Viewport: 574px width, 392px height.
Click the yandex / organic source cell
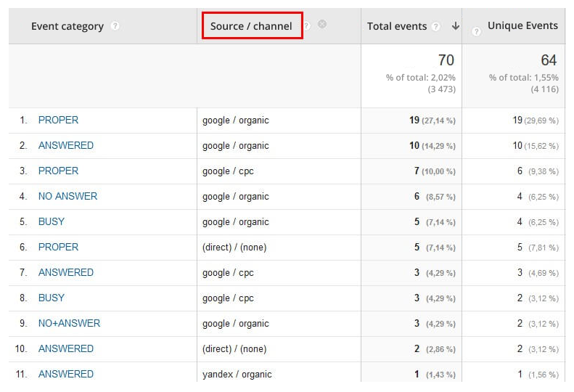point(237,375)
